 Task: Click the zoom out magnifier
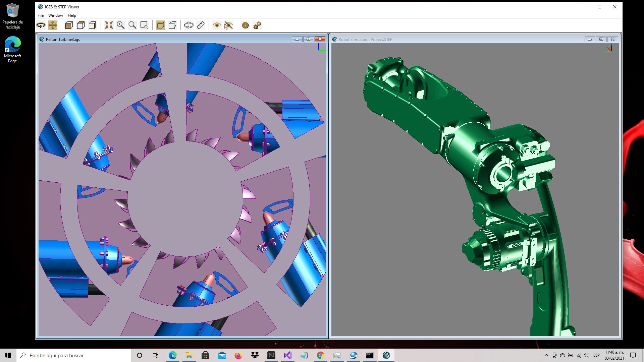click(x=132, y=25)
